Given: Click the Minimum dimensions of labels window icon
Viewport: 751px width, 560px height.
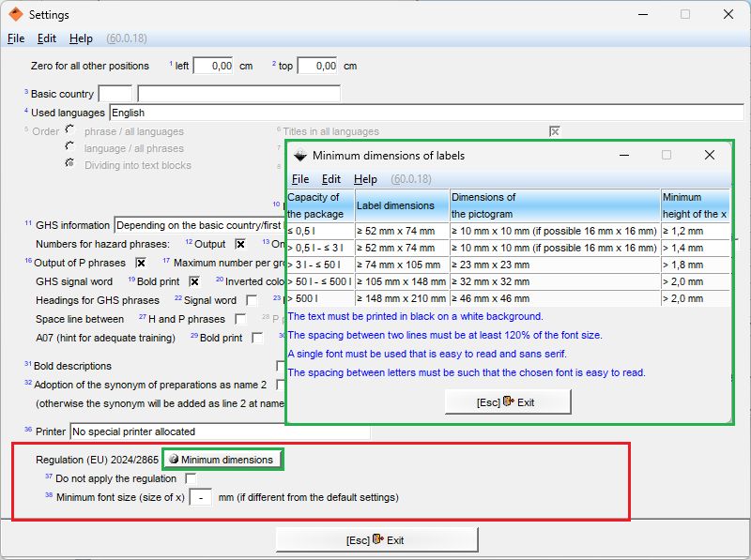Looking at the screenshot, I should pyautogui.click(x=300, y=155).
